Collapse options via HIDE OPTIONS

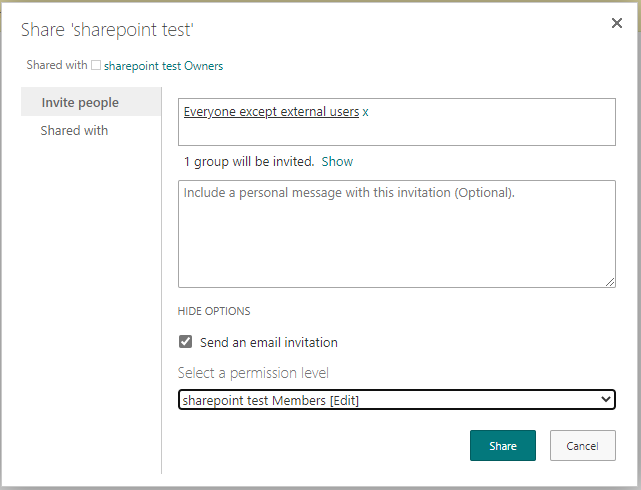[214, 311]
